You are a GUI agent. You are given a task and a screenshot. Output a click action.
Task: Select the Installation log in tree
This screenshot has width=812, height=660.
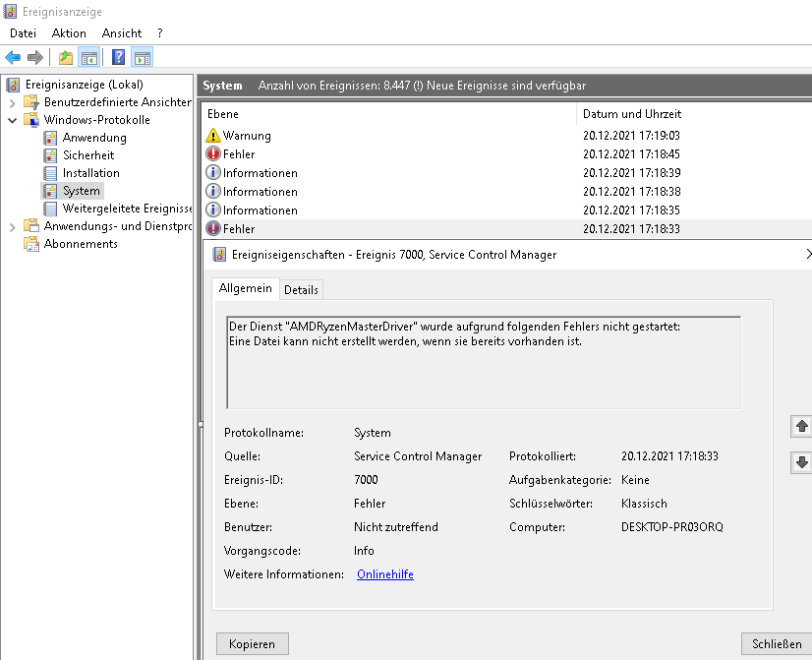pyautogui.click(x=91, y=173)
